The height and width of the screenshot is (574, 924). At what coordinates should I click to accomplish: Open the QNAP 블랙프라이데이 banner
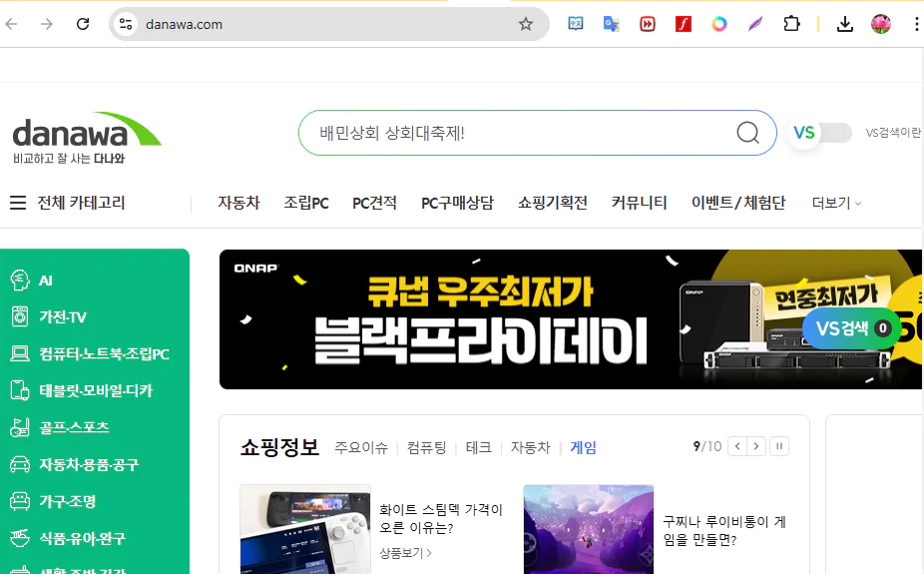[x=571, y=319]
